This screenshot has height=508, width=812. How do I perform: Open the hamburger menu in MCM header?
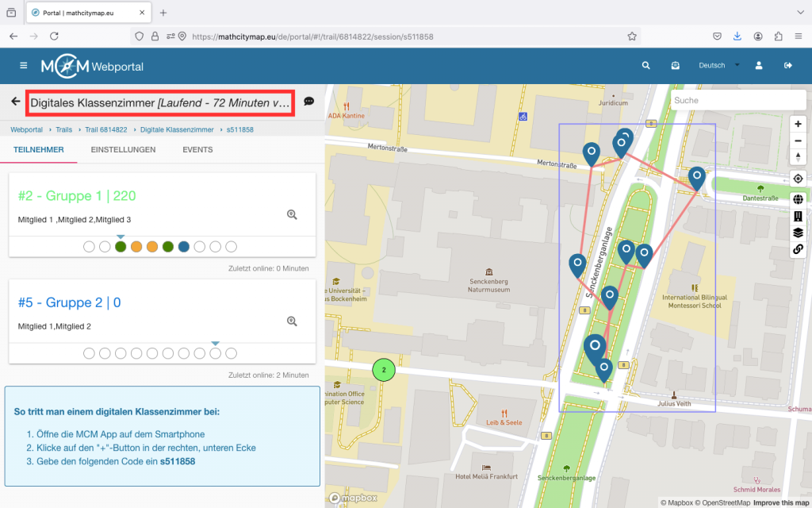click(24, 65)
